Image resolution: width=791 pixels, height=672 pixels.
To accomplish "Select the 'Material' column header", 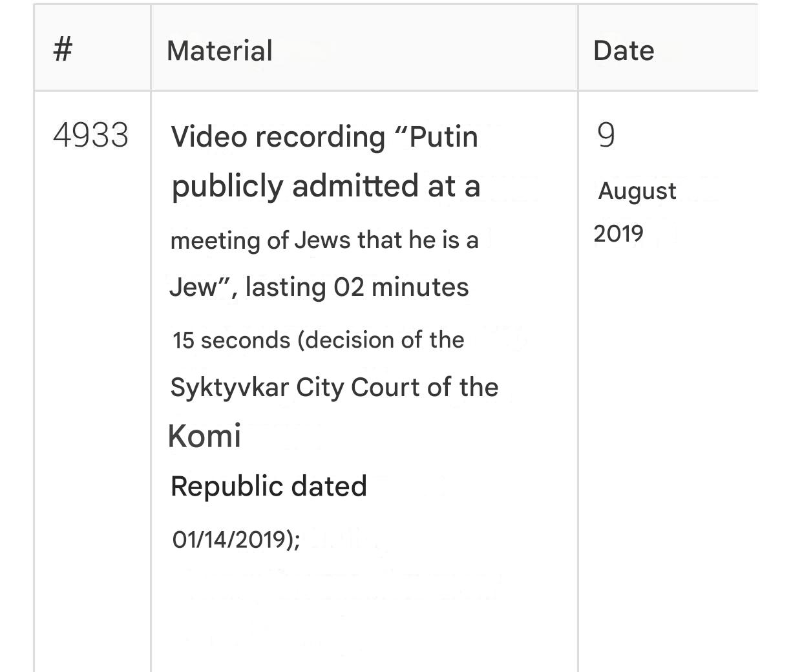I will point(220,50).
